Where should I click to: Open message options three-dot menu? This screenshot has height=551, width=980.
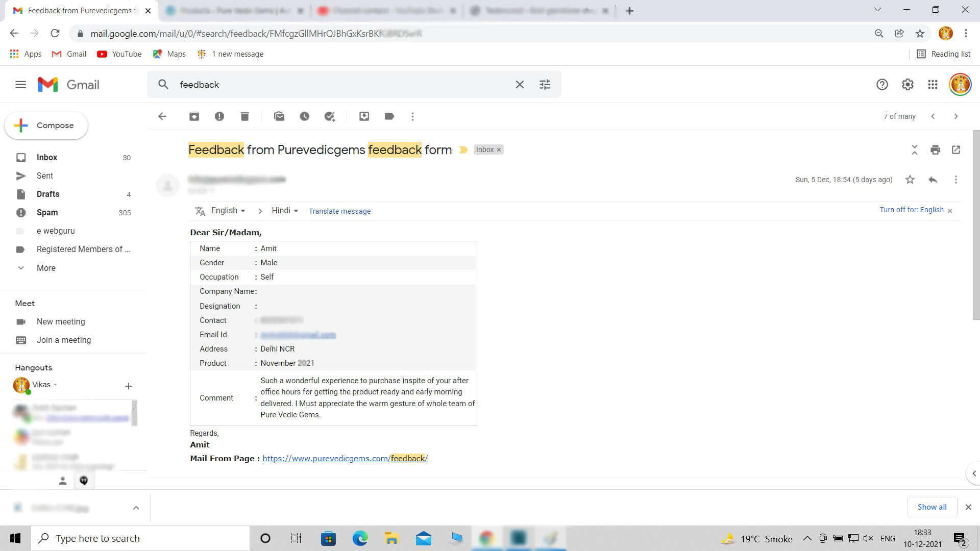[956, 180]
